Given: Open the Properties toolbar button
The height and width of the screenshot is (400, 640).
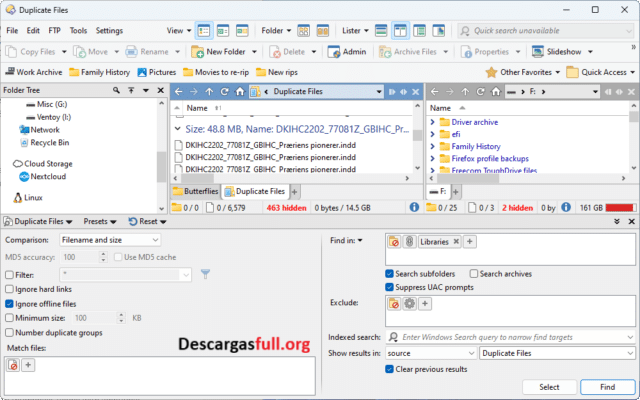Looking at the screenshot, I should tap(485, 52).
